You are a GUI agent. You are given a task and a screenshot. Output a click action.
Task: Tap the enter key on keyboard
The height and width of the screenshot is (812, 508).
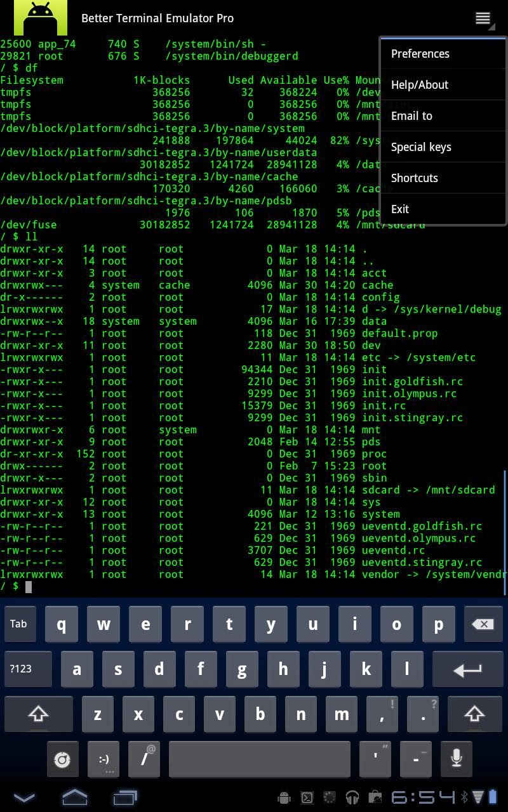click(467, 669)
